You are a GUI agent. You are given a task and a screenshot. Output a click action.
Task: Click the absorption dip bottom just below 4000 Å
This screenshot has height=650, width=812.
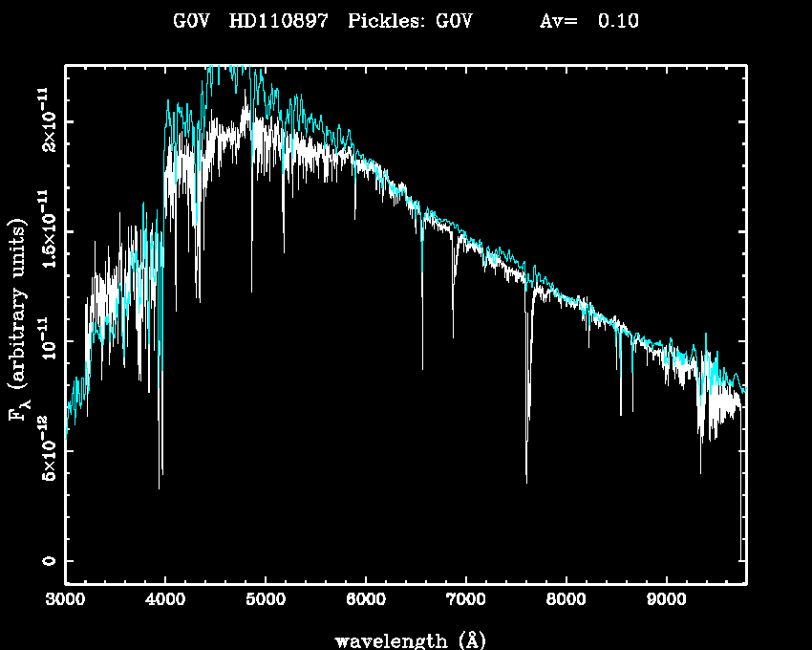160,483
